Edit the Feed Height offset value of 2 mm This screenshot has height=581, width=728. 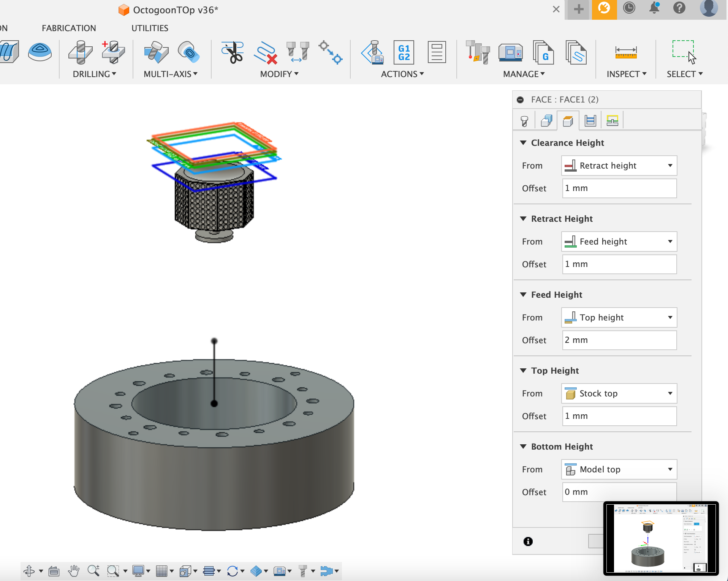[x=619, y=340]
